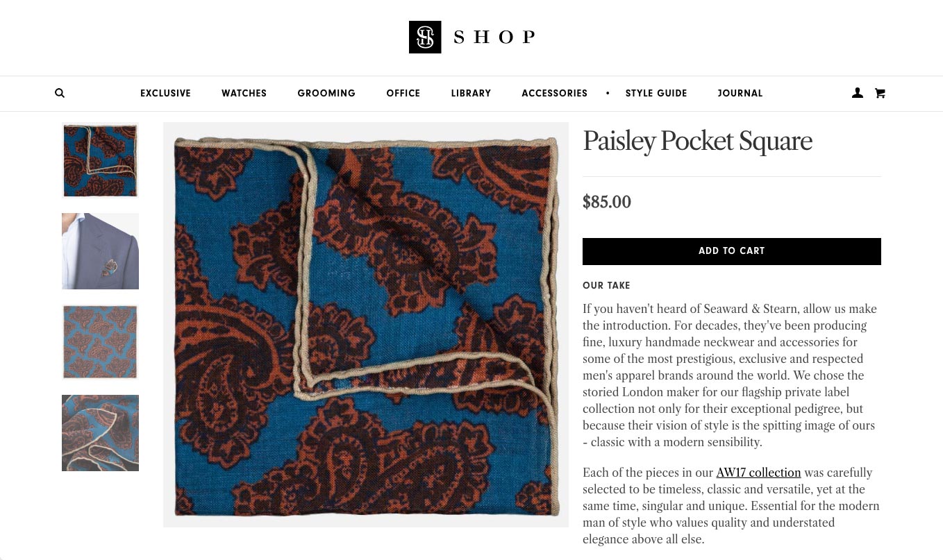This screenshot has height=560, width=943.
Task: Add the pocket square to cart
Action: [x=731, y=251]
